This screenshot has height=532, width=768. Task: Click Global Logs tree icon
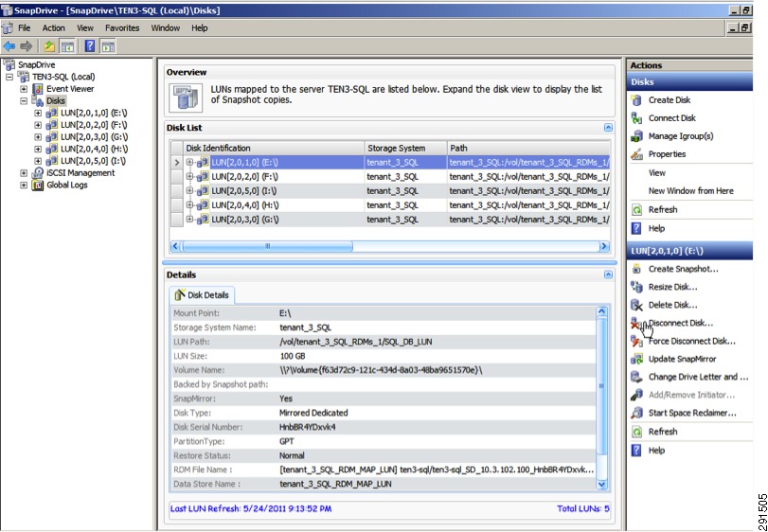pyautogui.click(x=38, y=185)
